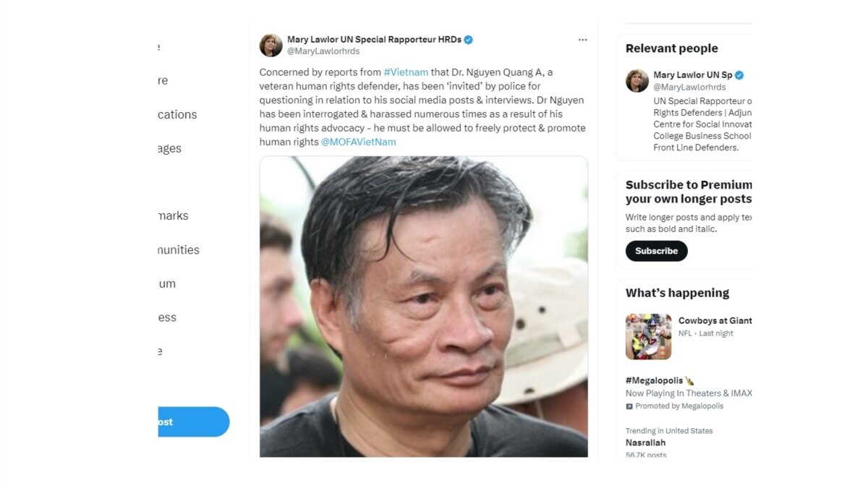
Task: Open the post's three-dot more options menu
Action: [582, 40]
